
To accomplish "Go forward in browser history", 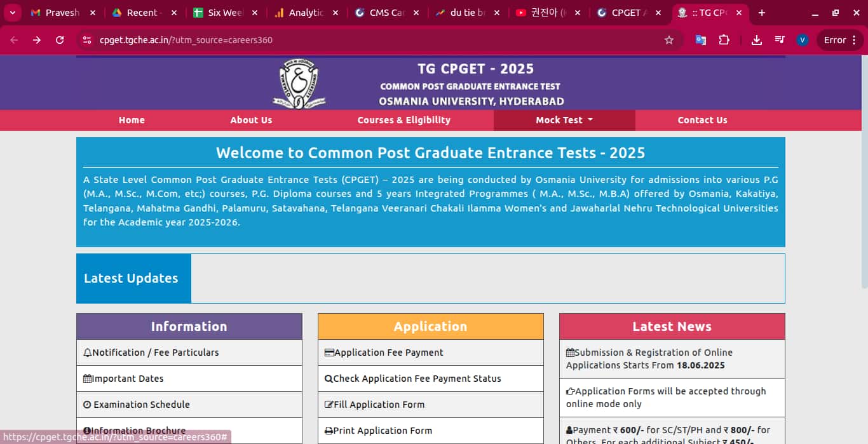I will pos(37,40).
